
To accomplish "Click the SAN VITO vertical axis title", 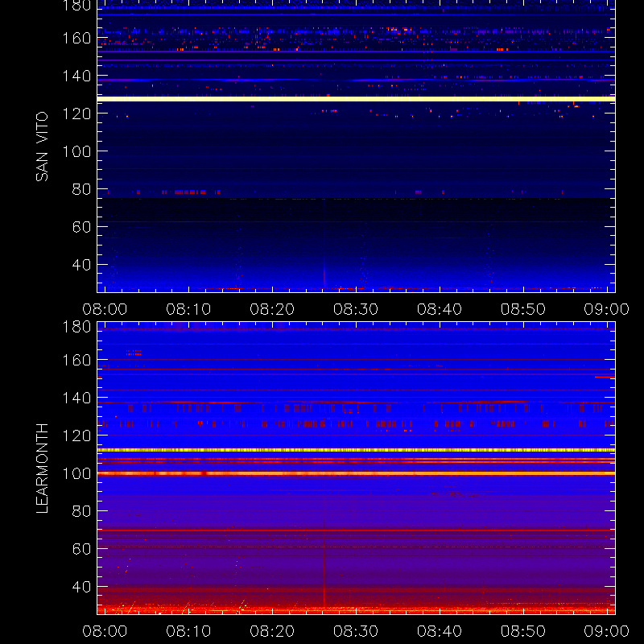I will (42, 147).
